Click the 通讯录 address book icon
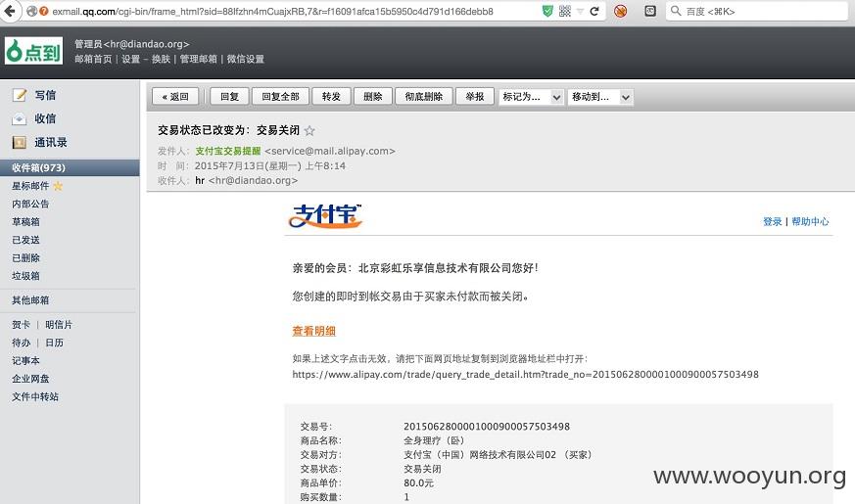 pyautogui.click(x=19, y=142)
